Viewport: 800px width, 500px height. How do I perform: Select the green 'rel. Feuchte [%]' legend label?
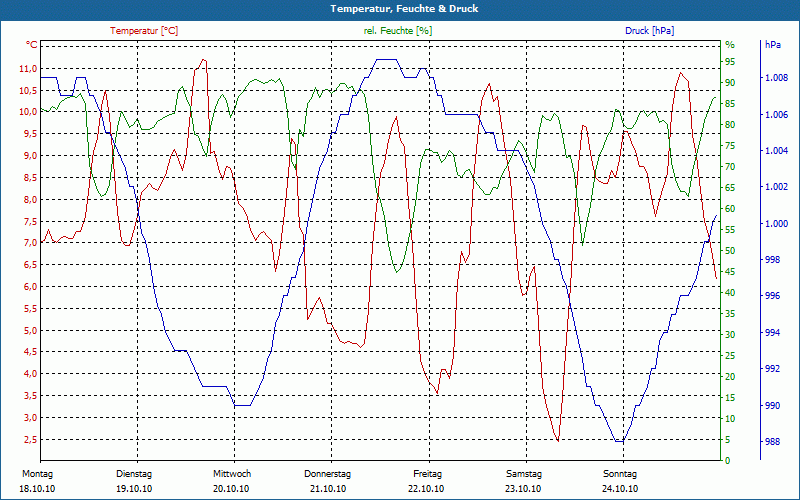tap(398, 31)
